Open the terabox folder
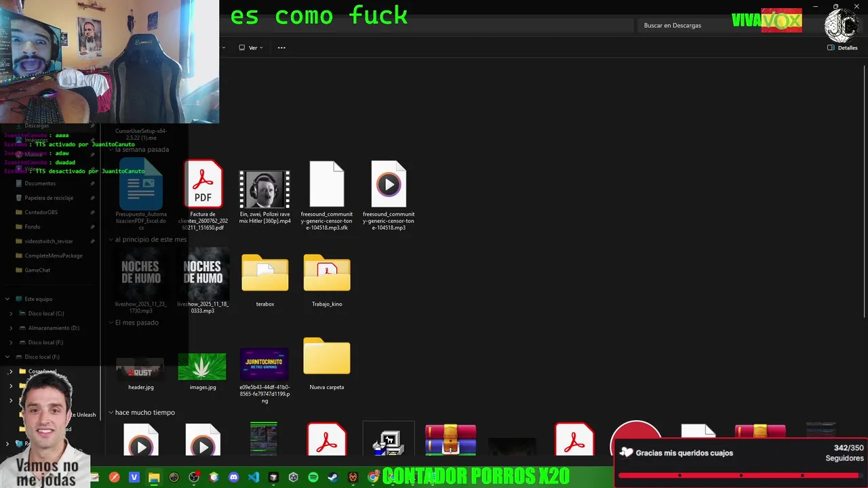 pos(265,280)
